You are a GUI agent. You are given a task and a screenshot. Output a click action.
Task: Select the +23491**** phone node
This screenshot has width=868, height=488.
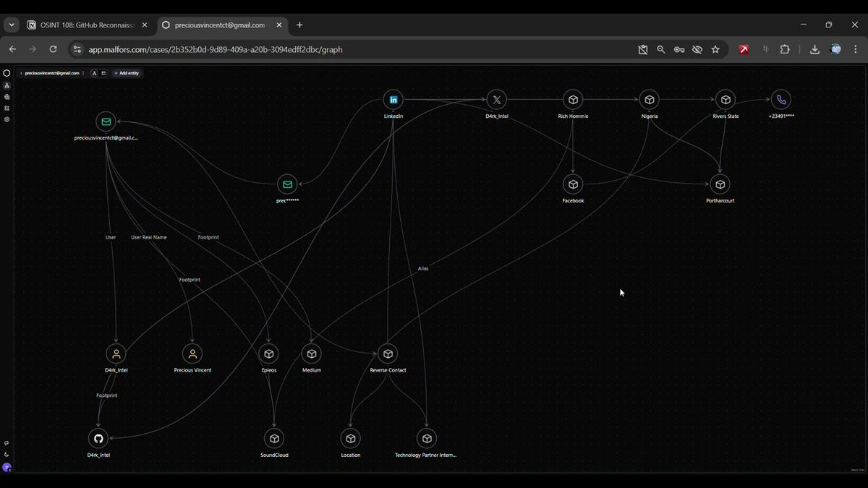[x=781, y=100]
